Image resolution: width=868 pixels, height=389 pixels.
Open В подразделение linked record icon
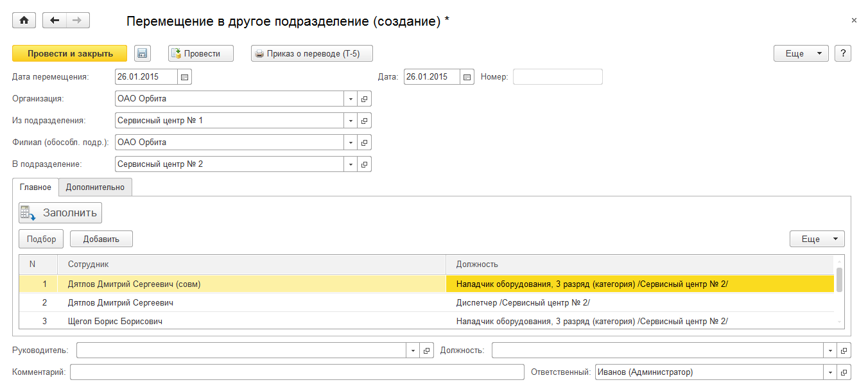pos(365,164)
